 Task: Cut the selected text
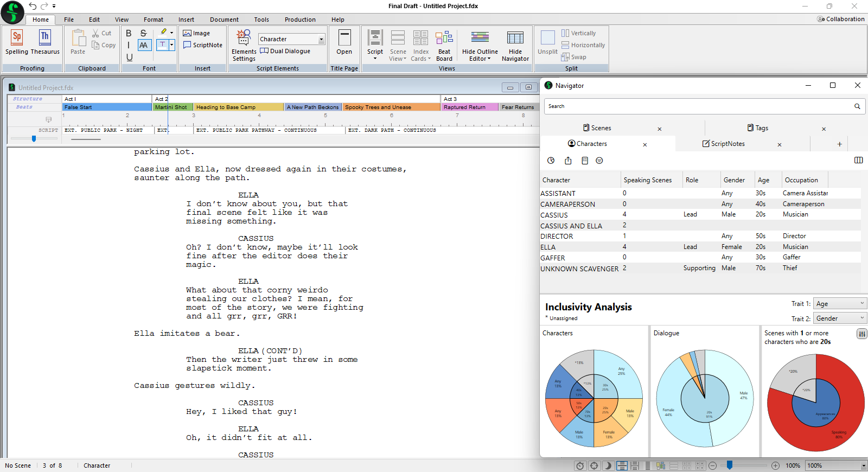coord(102,33)
